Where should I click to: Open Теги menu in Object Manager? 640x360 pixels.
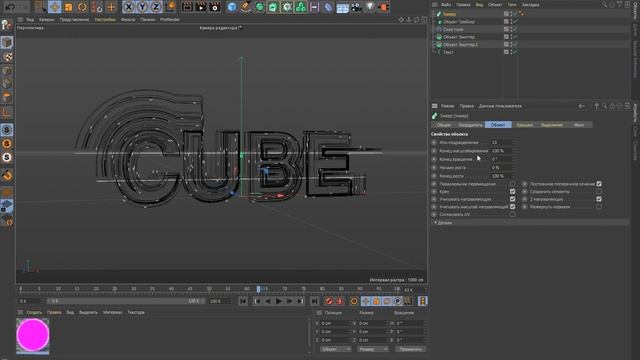point(512,4)
